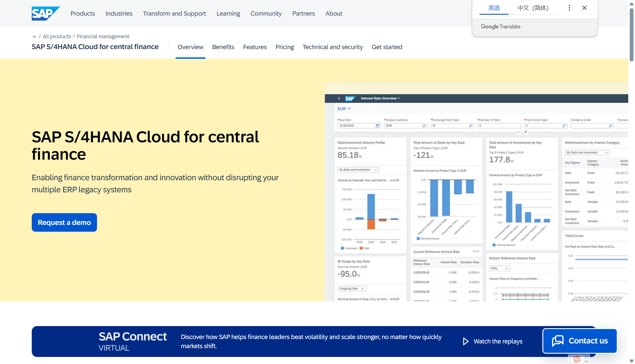This screenshot has width=635, height=364.
Task: Open the Financial management breadcrumb link
Action: 103,36
